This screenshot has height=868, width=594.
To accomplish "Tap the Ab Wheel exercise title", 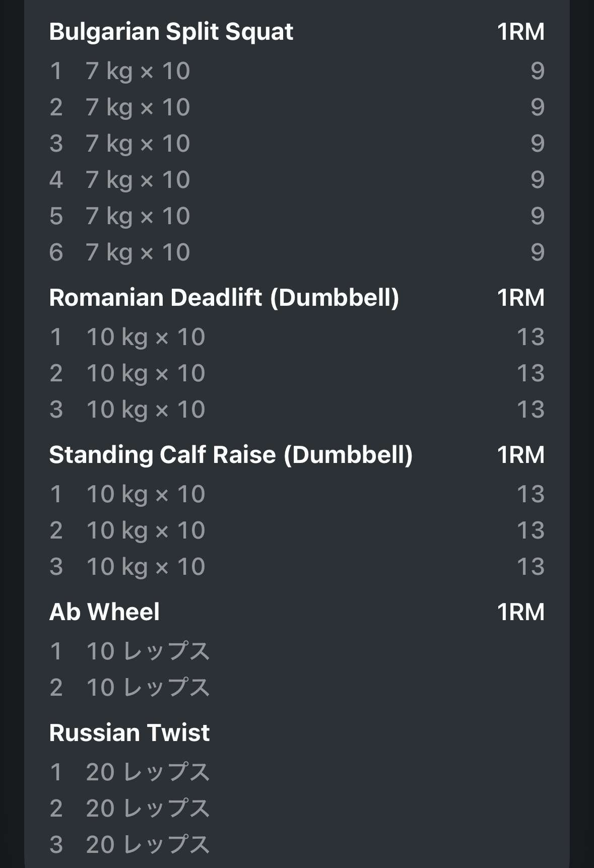I will coord(104,612).
